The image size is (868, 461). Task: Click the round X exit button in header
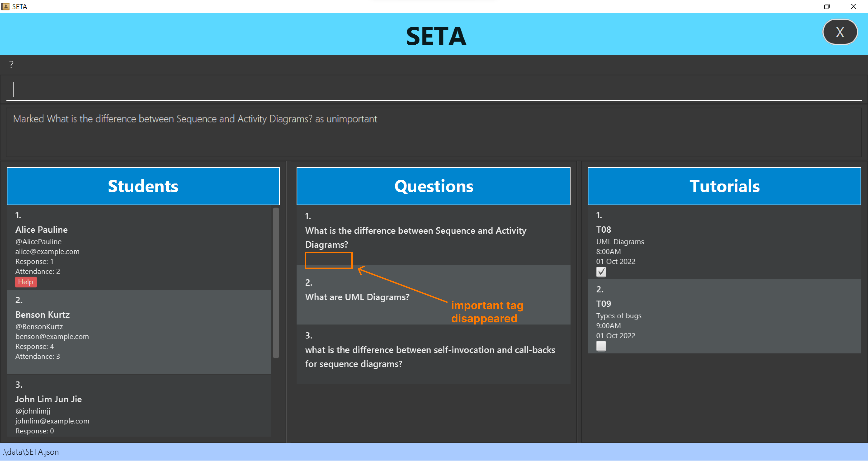point(840,32)
